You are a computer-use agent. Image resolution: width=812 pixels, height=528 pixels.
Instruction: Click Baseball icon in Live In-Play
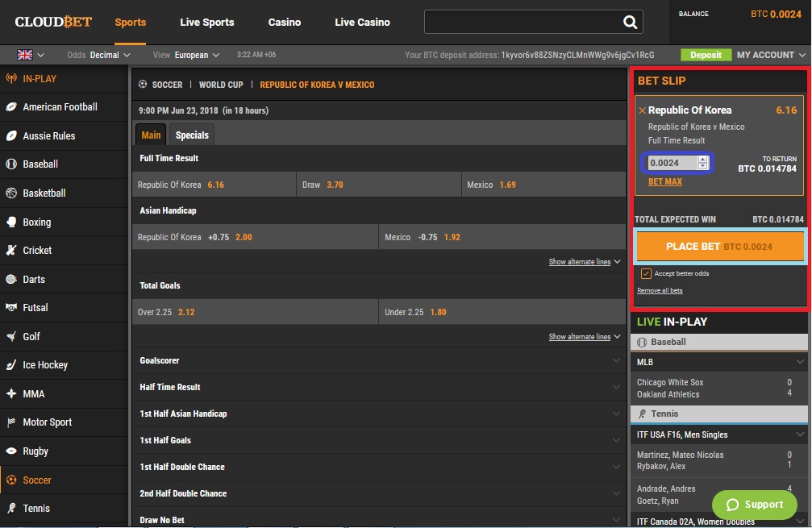click(x=642, y=342)
